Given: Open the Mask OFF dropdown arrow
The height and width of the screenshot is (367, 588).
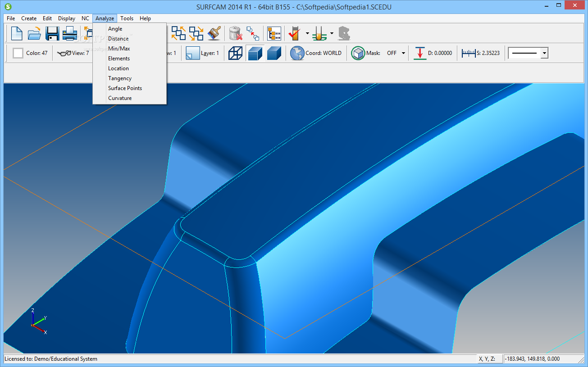Looking at the screenshot, I should (403, 53).
